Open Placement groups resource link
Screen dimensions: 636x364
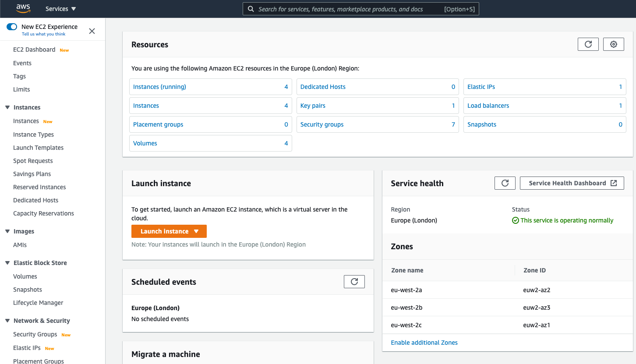158,124
